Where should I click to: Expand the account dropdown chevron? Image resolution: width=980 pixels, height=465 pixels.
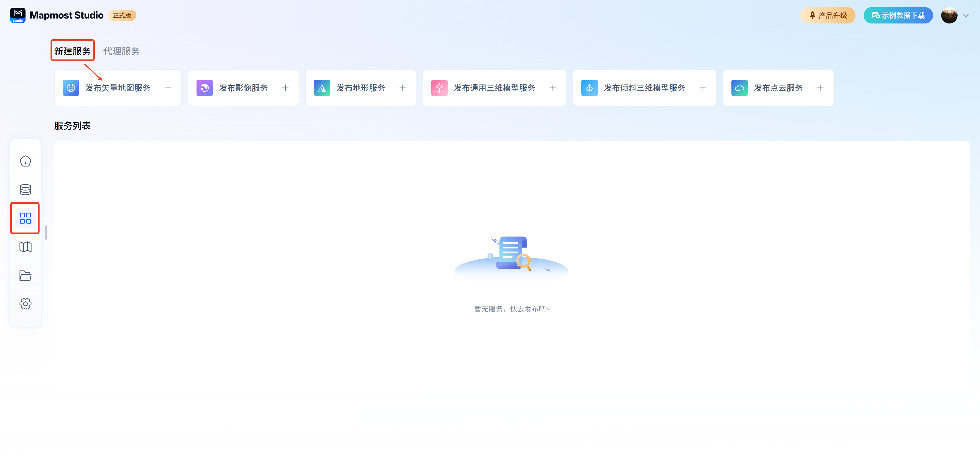click(x=965, y=16)
